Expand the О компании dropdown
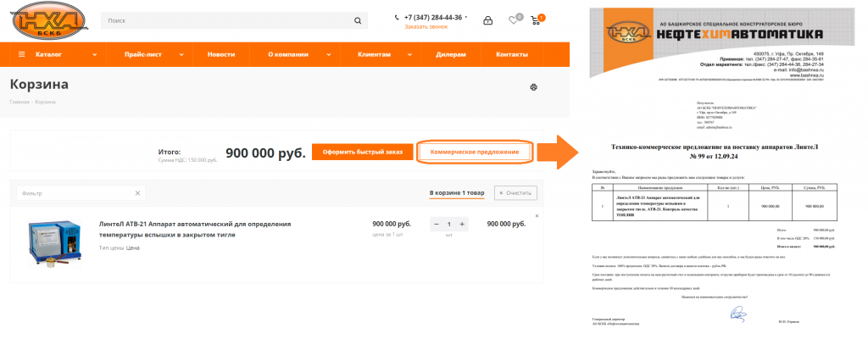 [329, 55]
